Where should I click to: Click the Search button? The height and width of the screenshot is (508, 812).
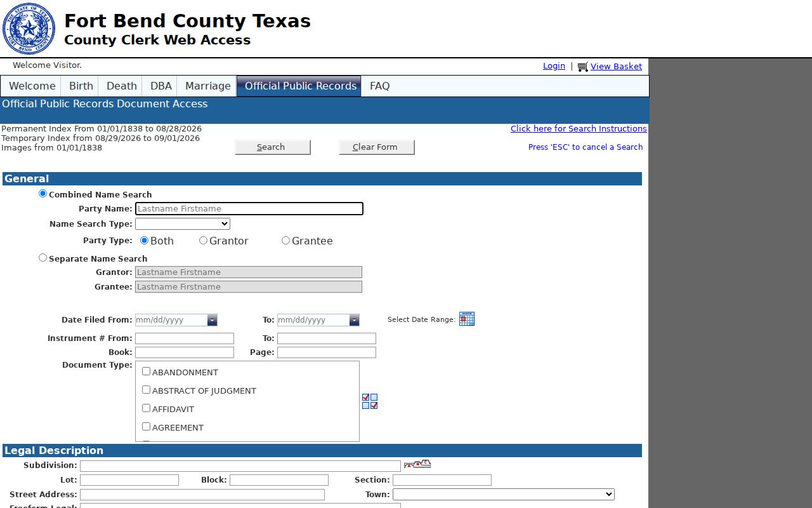(273, 147)
